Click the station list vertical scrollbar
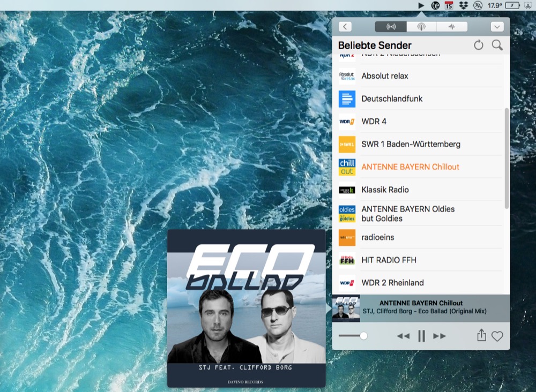Image resolution: width=536 pixels, height=392 pixels. [x=507, y=158]
